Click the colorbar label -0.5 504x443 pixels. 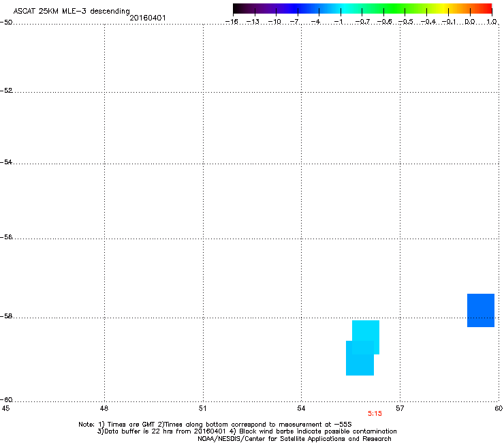click(406, 22)
